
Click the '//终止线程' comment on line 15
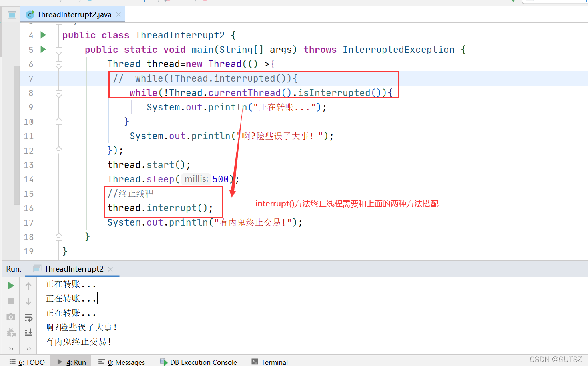[130, 194]
